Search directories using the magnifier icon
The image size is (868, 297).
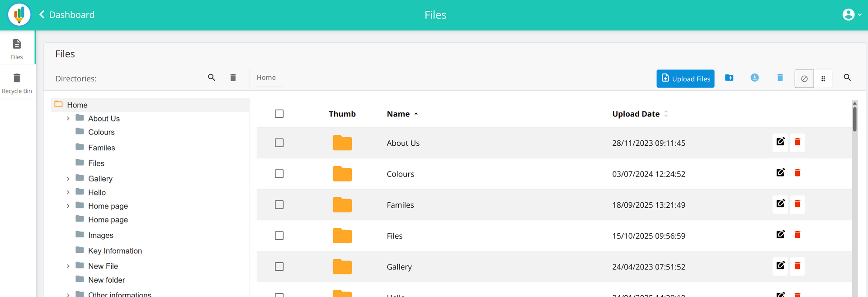click(211, 78)
